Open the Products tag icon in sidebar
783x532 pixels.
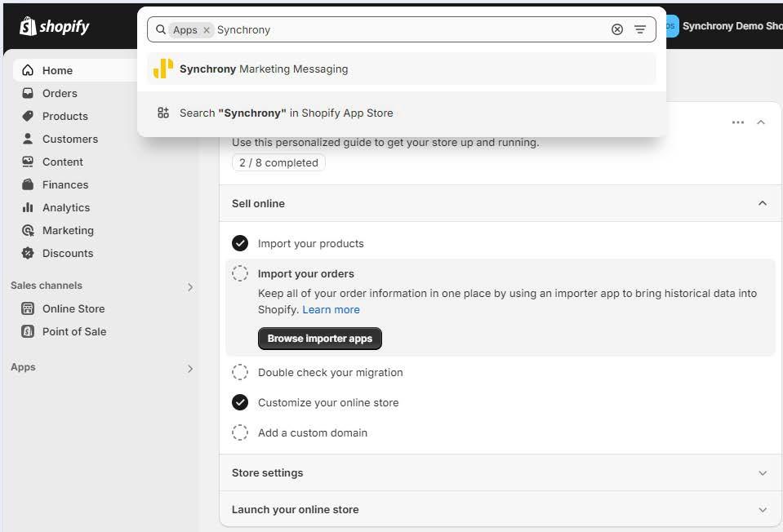tap(28, 116)
